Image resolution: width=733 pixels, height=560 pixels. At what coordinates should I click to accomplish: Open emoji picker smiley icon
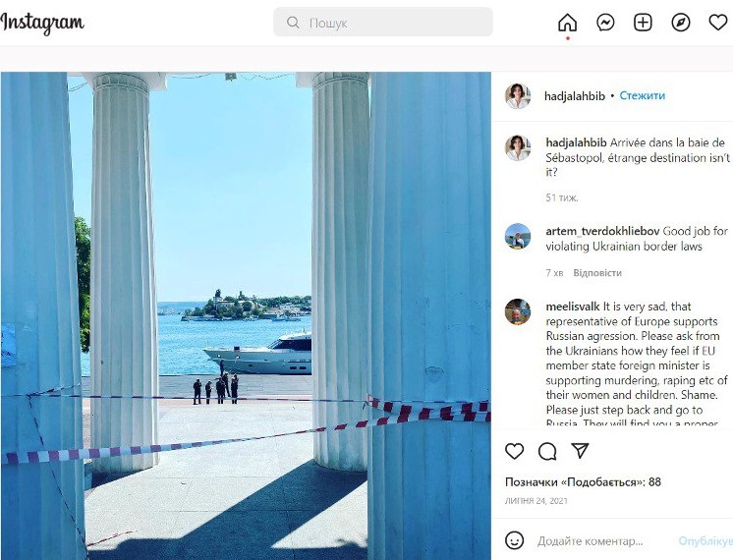(515, 540)
